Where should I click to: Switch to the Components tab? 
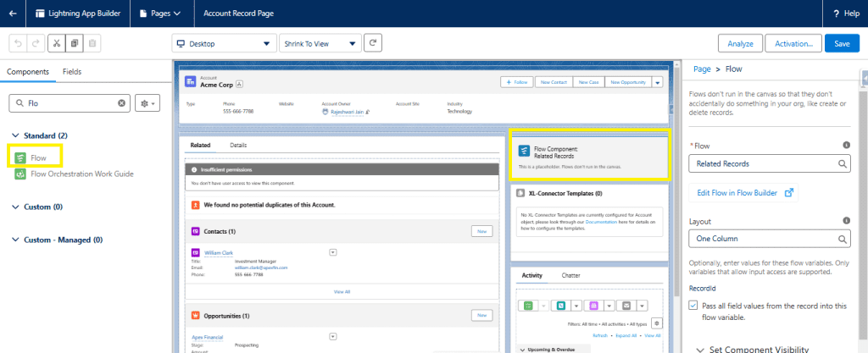[28, 72]
